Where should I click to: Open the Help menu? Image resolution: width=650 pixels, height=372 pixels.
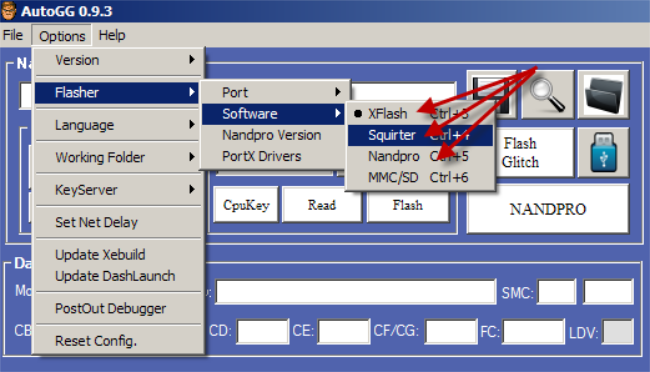(112, 35)
